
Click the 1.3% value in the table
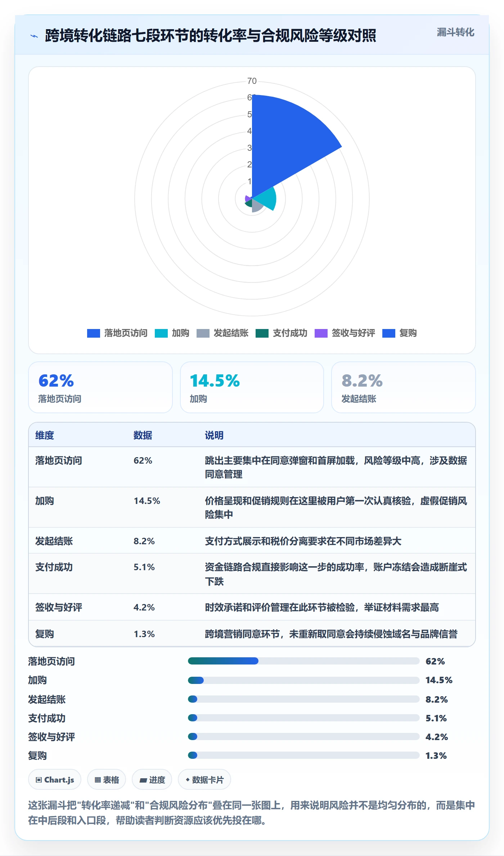[144, 634]
